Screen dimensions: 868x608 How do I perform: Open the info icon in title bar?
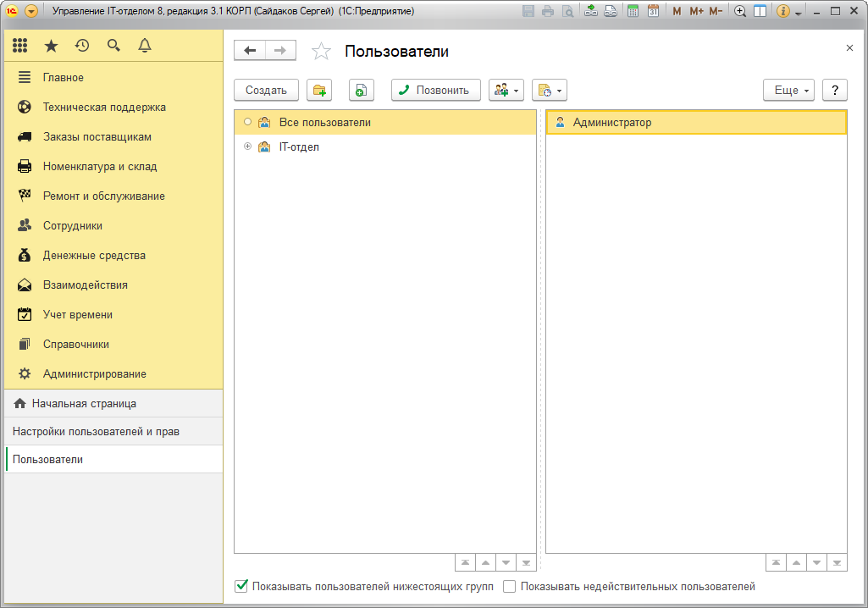[782, 11]
